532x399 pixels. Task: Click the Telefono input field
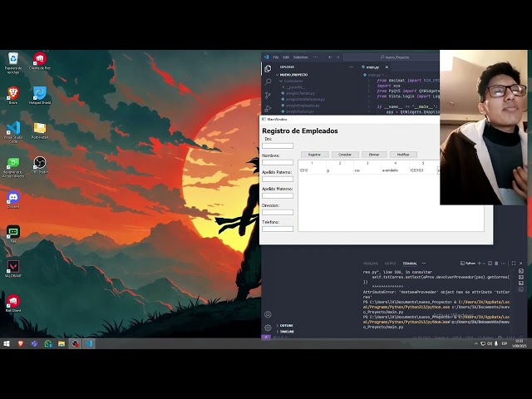pyautogui.click(x=278, y=229)
